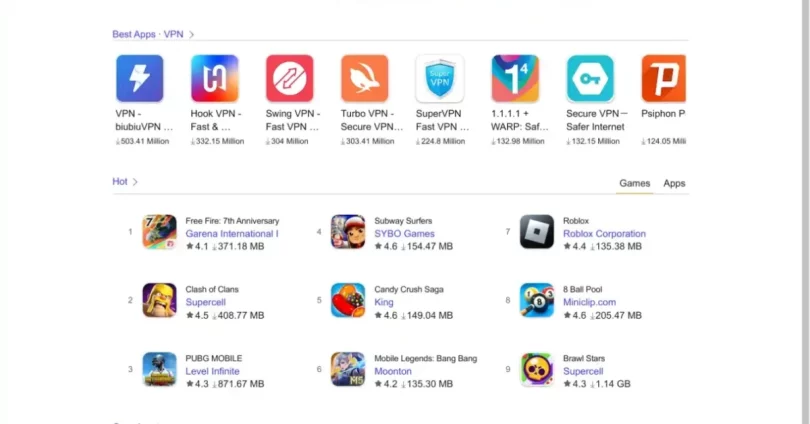
Task: Open the Level Infinite developer link
Action: click(x=212, y=371)
